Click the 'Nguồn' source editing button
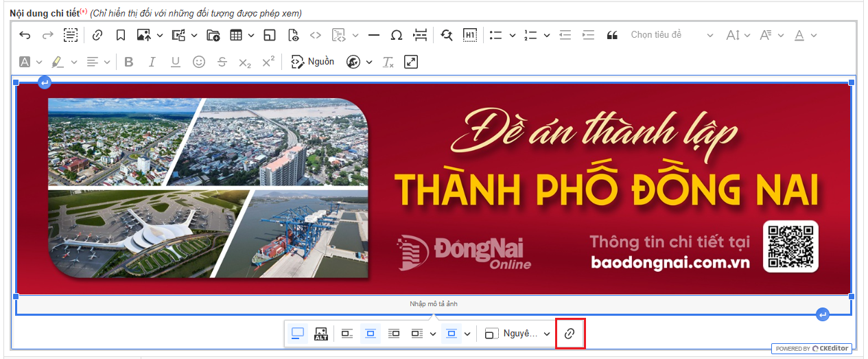868x359 pixels. pyautogui.click(x=312, y=62)
